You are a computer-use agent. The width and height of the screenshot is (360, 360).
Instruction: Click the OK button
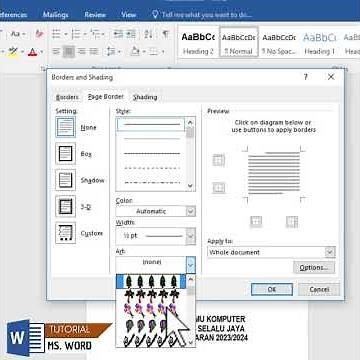point(272,289)
